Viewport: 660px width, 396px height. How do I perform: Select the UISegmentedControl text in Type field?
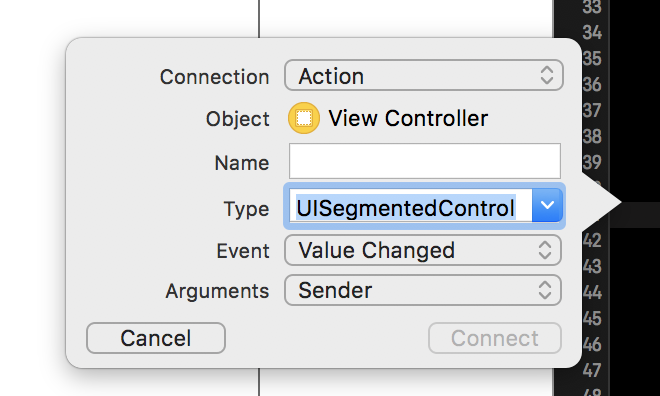[x=406, y=207]
